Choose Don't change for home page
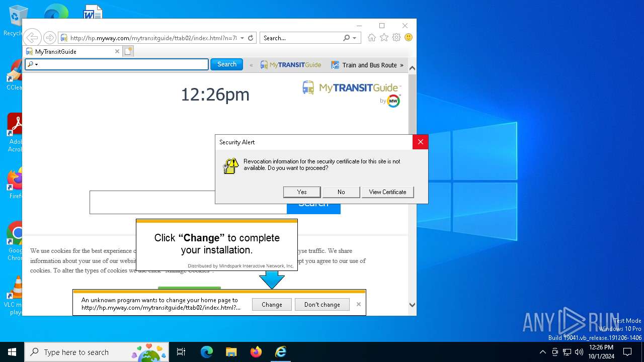This screenshot has width=644, height=362. tap(322, 305)
